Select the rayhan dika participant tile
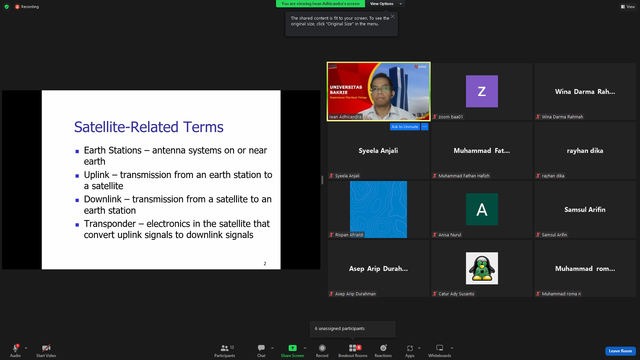This screenshot has width=640, height=360. click(x=585, y=151)
